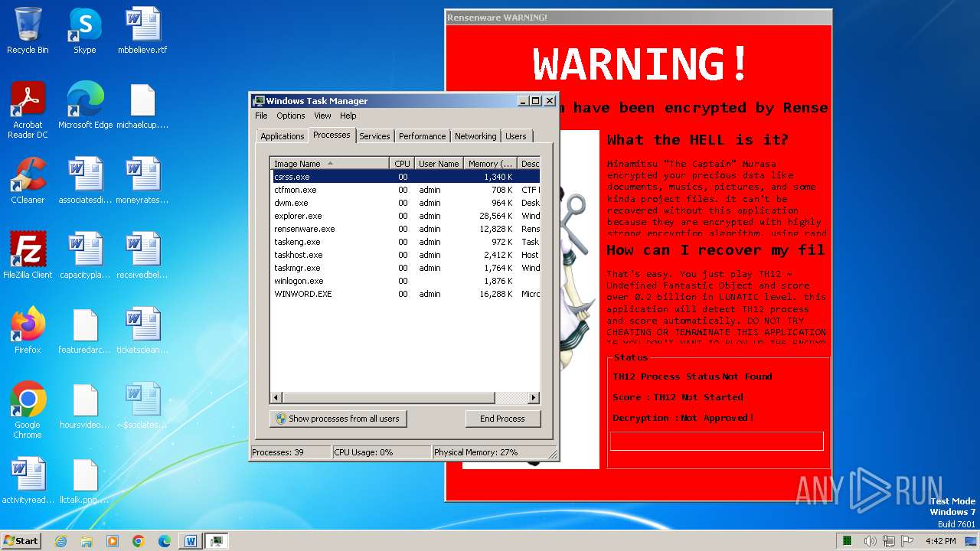Image resolution: width=980 pixels, height=551 pixels.
Task: Launch Firefox from the desktop
Action: [28, 331]
